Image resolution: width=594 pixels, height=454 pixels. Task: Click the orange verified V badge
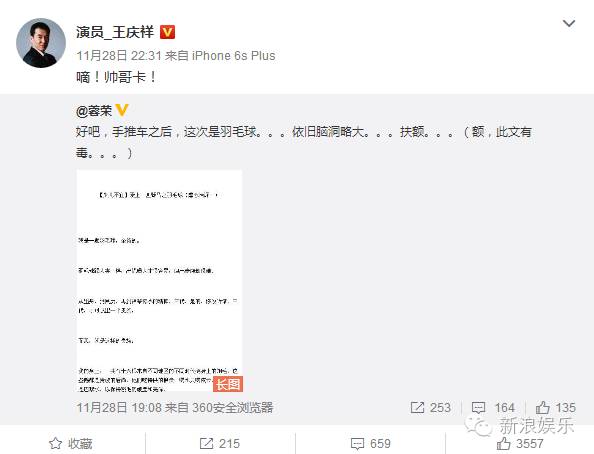pos(167,32)
